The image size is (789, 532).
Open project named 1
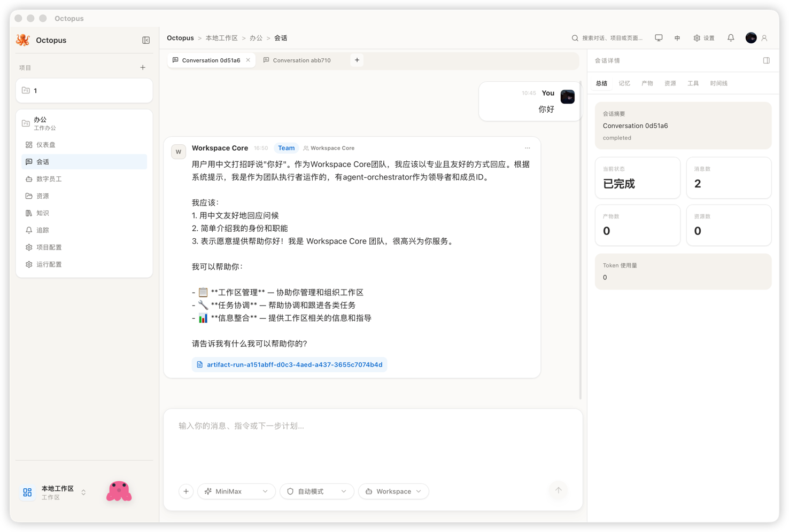84,91
